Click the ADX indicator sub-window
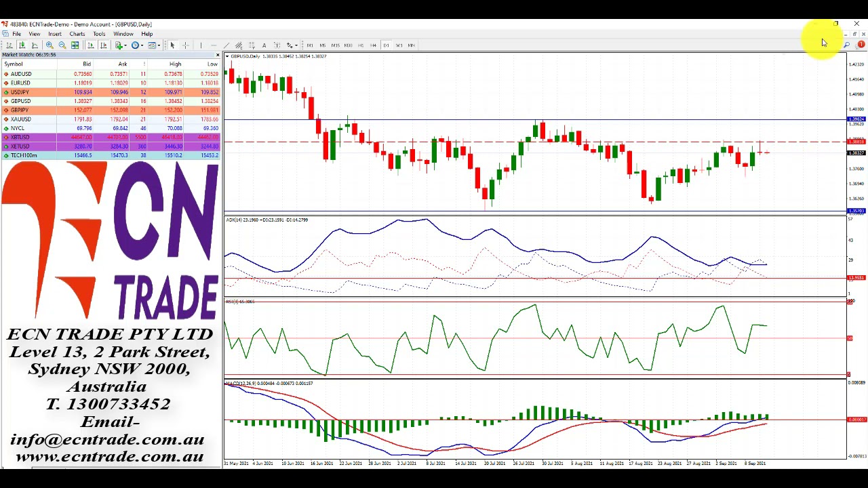 [536, 256]
